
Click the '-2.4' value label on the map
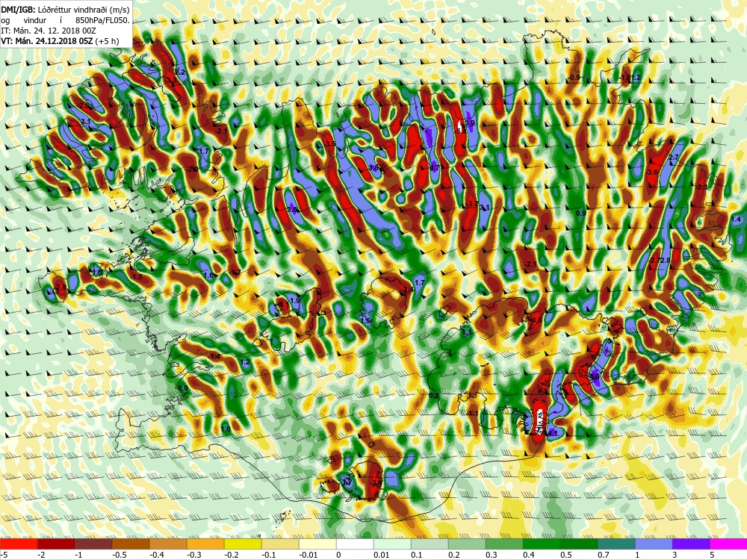coord(407,290)
